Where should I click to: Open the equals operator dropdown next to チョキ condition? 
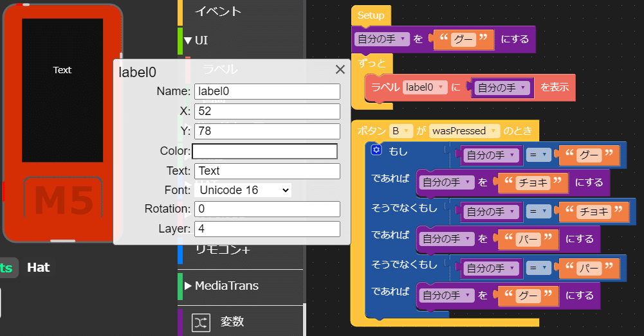click(x=538, y=212)
